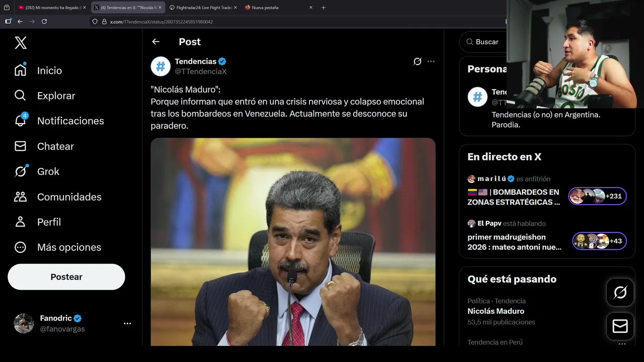
Task: Open Explorar search in sidebar
Action: click(45, 96)
